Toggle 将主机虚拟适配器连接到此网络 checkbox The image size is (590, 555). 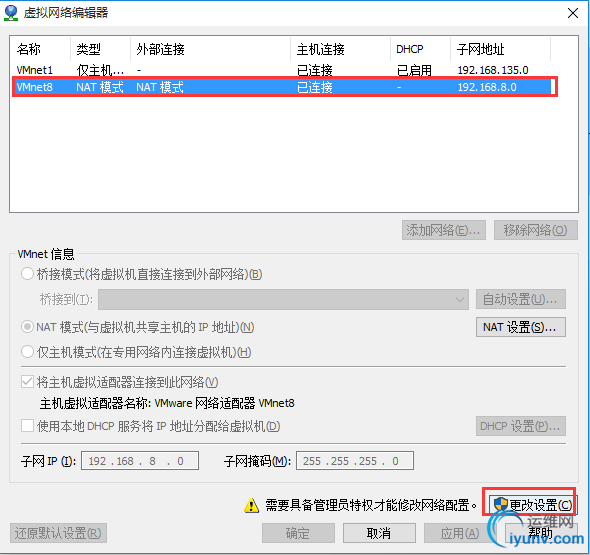point(27,382)
